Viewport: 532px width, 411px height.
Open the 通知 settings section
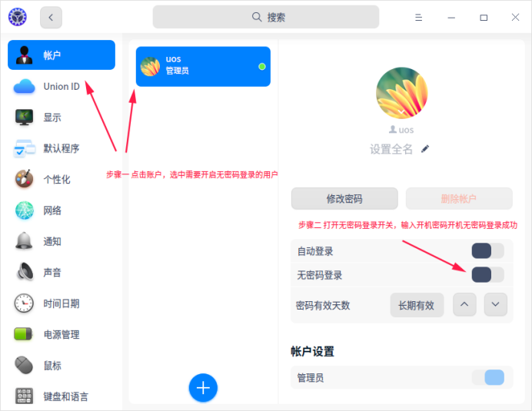[62, 241]
